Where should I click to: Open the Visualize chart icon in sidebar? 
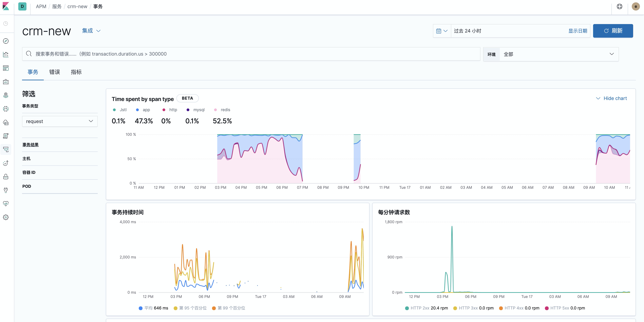click(6, 54)
